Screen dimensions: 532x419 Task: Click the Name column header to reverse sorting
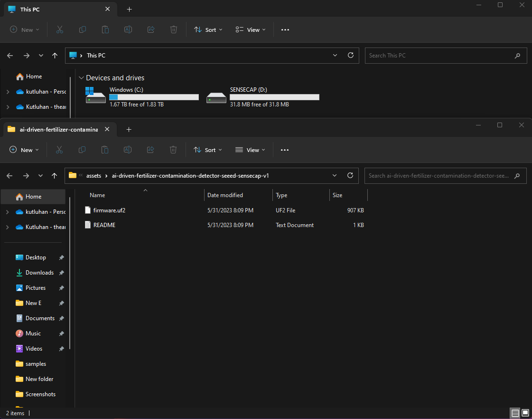[97, 195]
